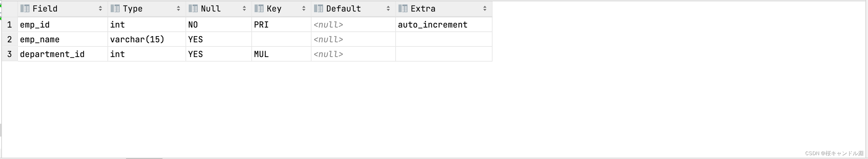Select the varchar(15) type cell
This screenshot has width=868, height=159.
click(x=146, y=39)
